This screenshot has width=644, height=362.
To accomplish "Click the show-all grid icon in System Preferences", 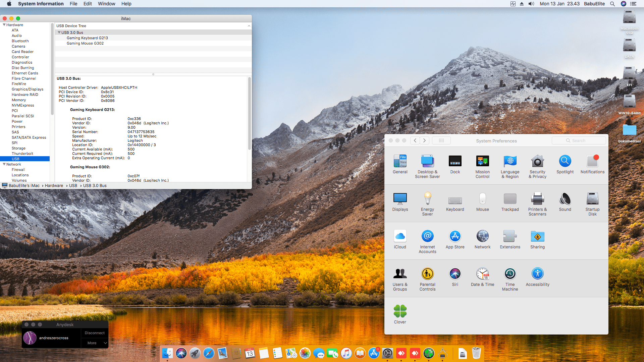I will 441,140.
